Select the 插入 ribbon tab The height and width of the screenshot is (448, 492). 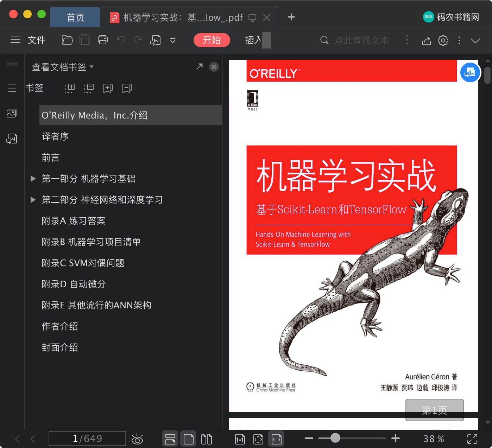[x=253, y=40]
